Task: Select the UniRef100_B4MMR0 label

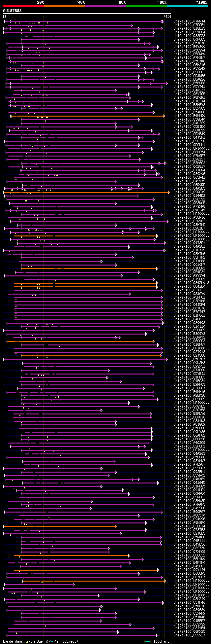Action: coord(190,116)
